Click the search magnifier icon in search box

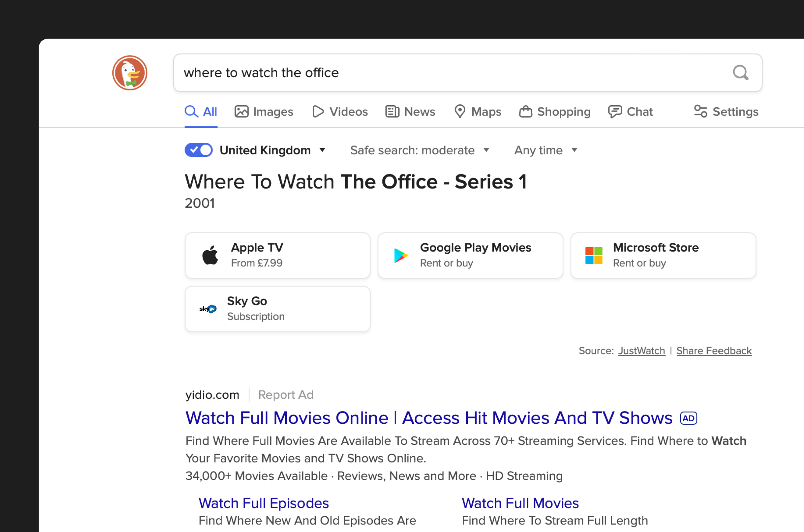click(x=741, y=73)
